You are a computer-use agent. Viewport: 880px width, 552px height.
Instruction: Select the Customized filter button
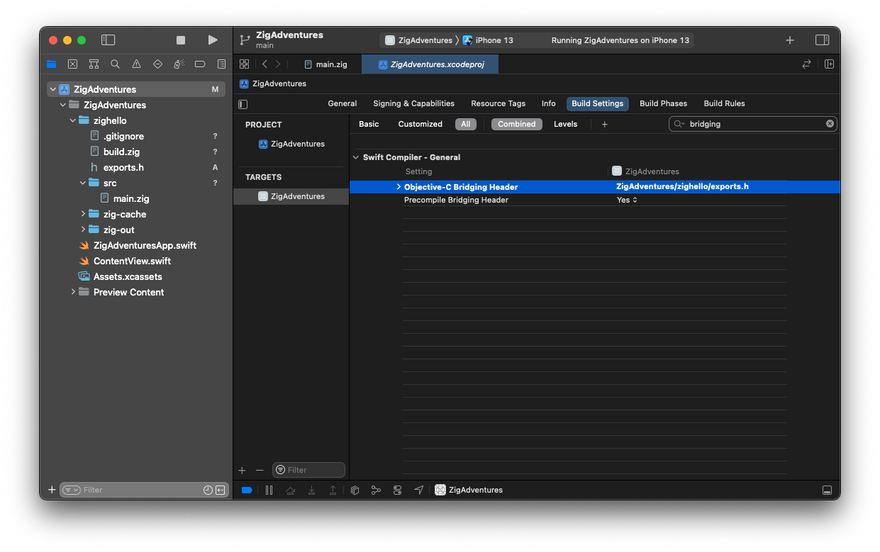pos(420,124)
